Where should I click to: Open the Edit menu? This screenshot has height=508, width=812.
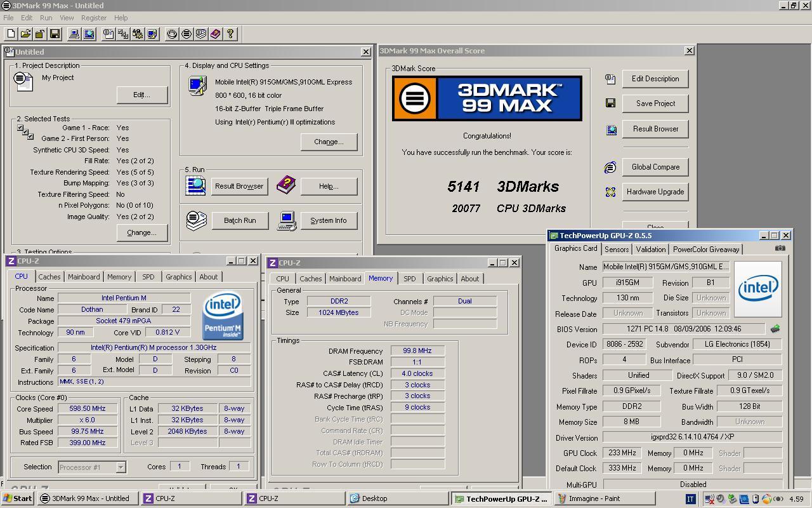pyautogui.click(x=26, y=18)
